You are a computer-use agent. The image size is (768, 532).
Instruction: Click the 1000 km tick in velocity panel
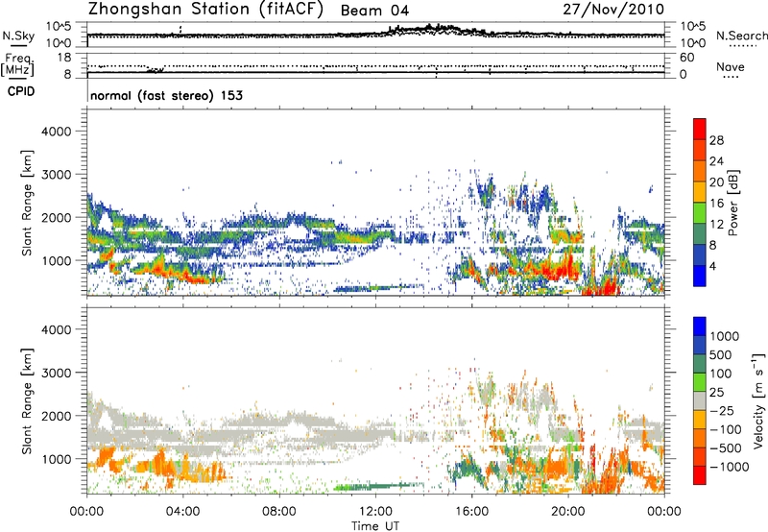coord(56,459)
